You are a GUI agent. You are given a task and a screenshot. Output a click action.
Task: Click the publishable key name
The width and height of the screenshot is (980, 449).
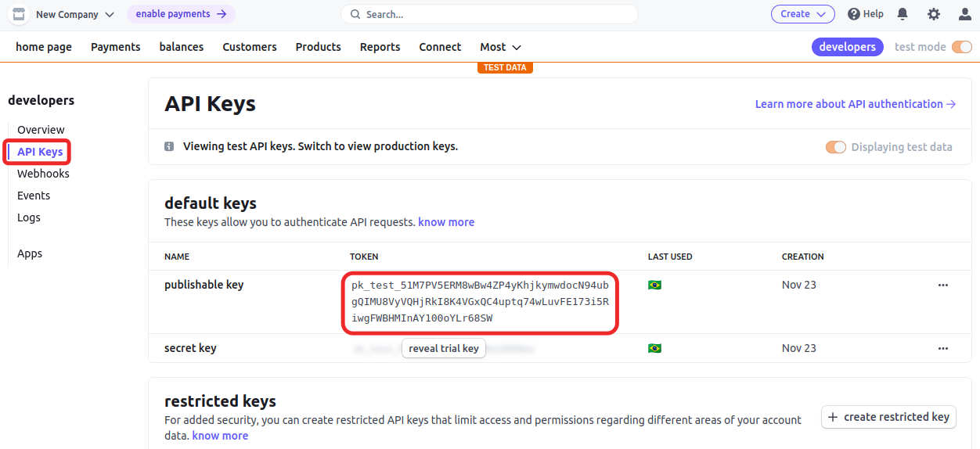(x=204, y=285)
